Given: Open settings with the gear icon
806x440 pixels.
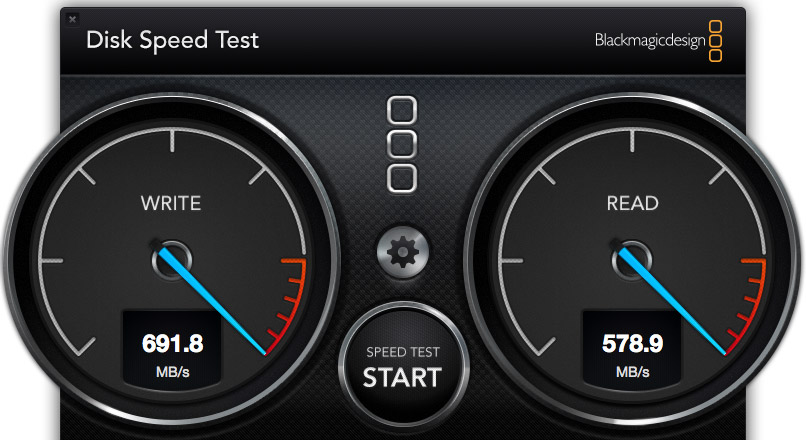Looking at the screenshot, I should click(x=402, y=252).
